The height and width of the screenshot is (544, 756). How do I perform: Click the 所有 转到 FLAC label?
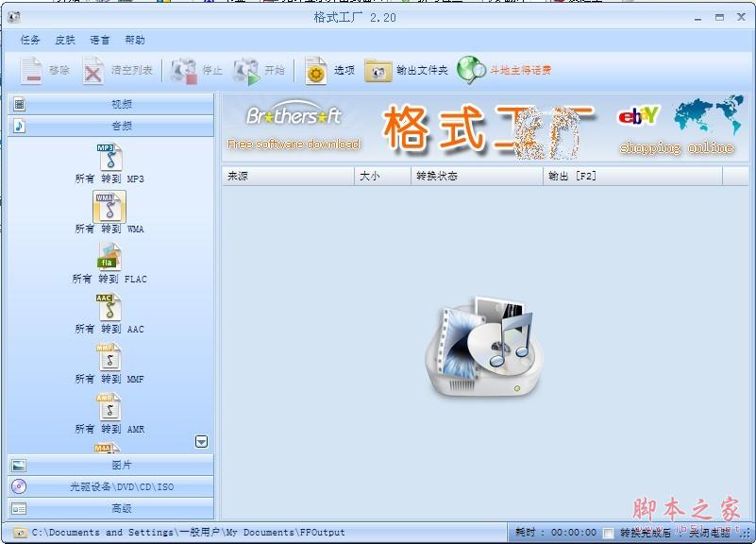pos(109,280)
